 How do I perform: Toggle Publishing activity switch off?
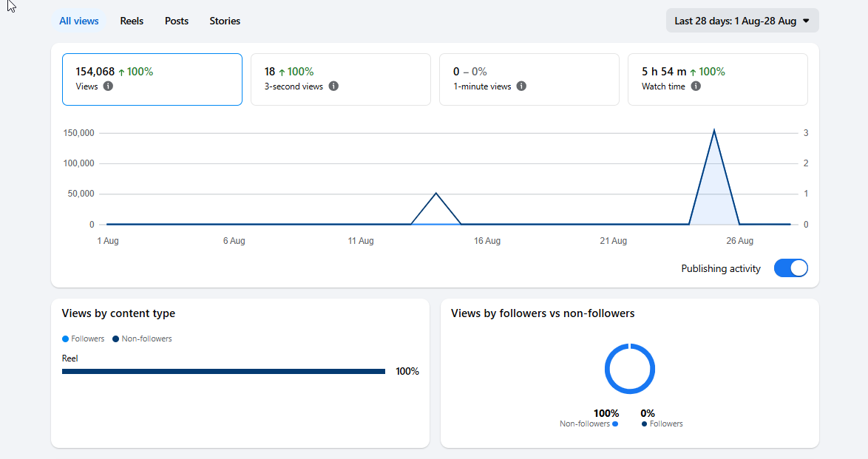coord(790,268)
